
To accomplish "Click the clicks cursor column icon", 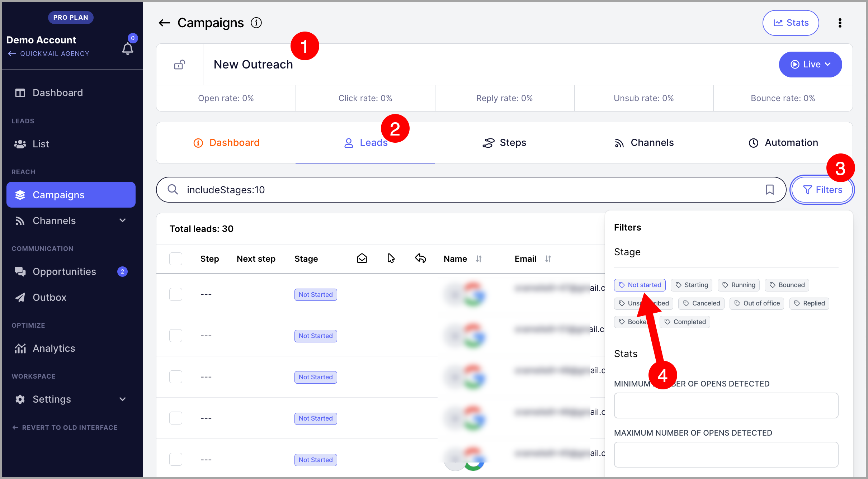I will pos(391,258).
